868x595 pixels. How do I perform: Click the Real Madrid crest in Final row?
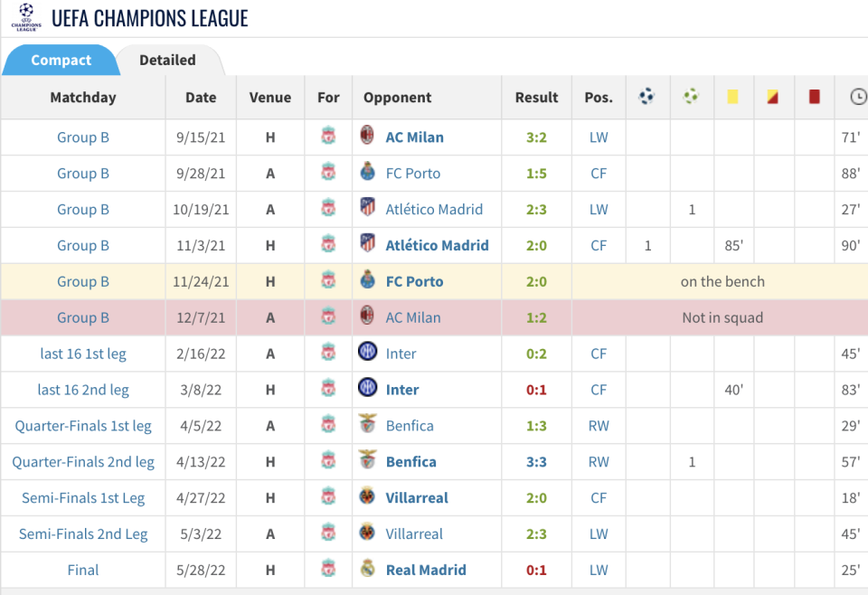pyautogui.click(x=368, y=569)
